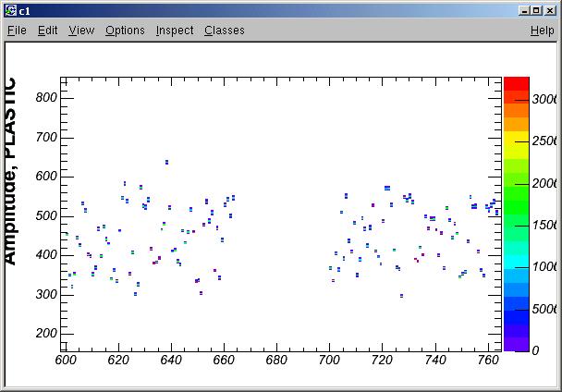The height and width of the screenshot is (392, 562).
Task: Click the palette label 0
Action: [x=535, y=350]
